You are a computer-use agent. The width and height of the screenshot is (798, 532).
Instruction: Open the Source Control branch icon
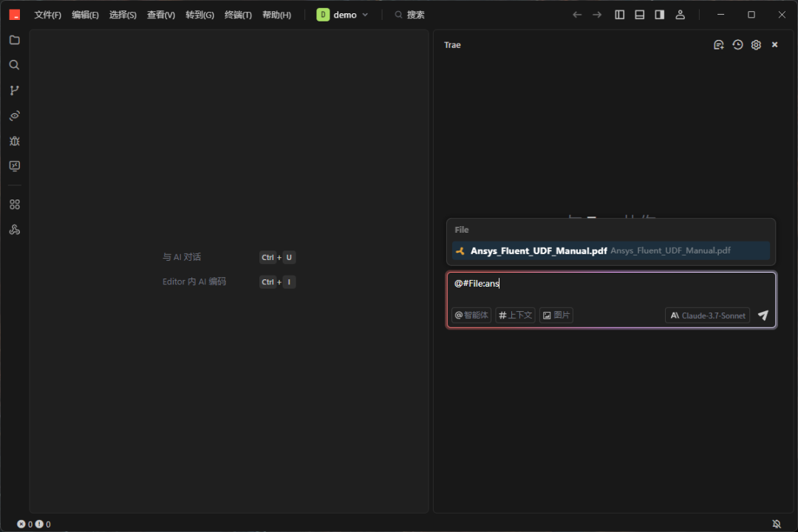click(x=14, y=90)
